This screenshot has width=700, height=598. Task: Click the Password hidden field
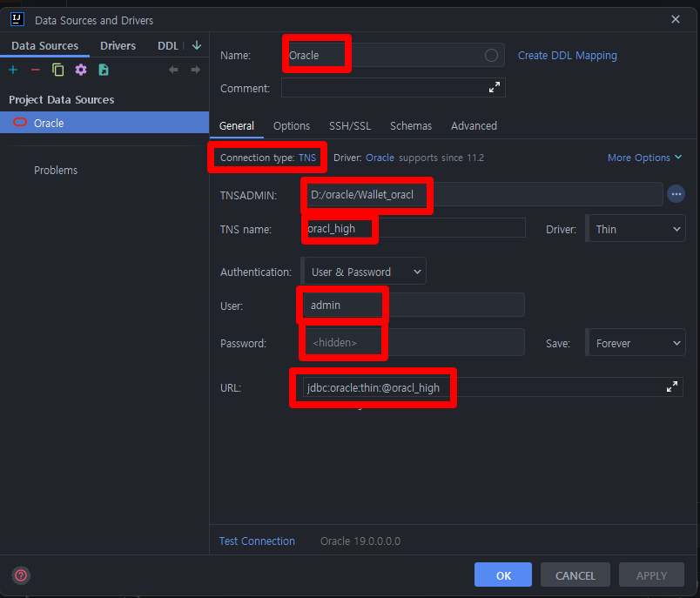[x=414, y=343]
